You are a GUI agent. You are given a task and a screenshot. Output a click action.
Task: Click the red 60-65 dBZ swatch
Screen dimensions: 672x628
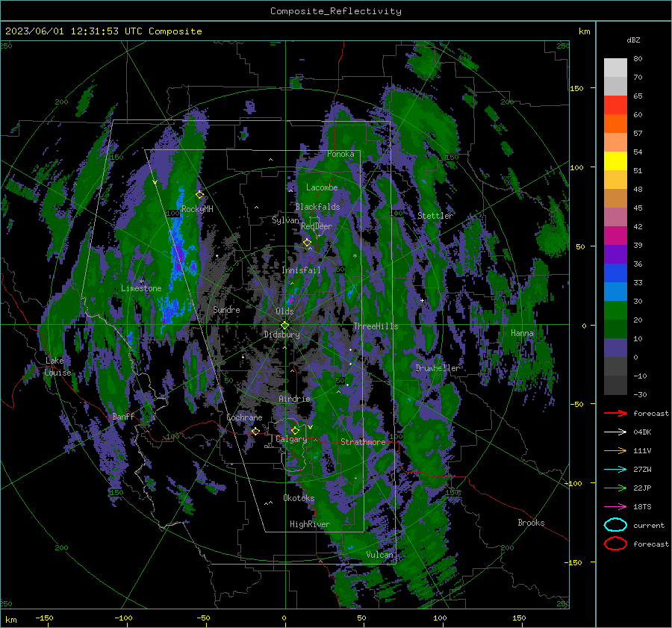[615, 105]
